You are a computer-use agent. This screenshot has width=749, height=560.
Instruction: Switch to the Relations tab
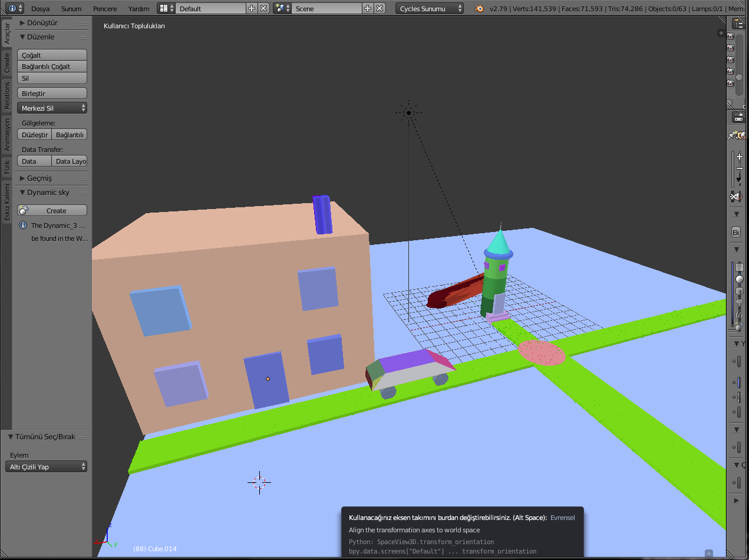point(6,95)
